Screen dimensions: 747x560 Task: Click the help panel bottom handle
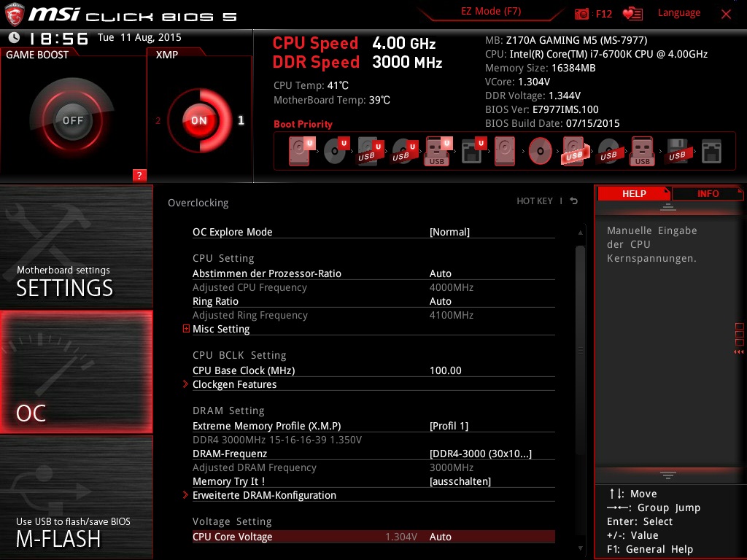[x=667, y=475]
